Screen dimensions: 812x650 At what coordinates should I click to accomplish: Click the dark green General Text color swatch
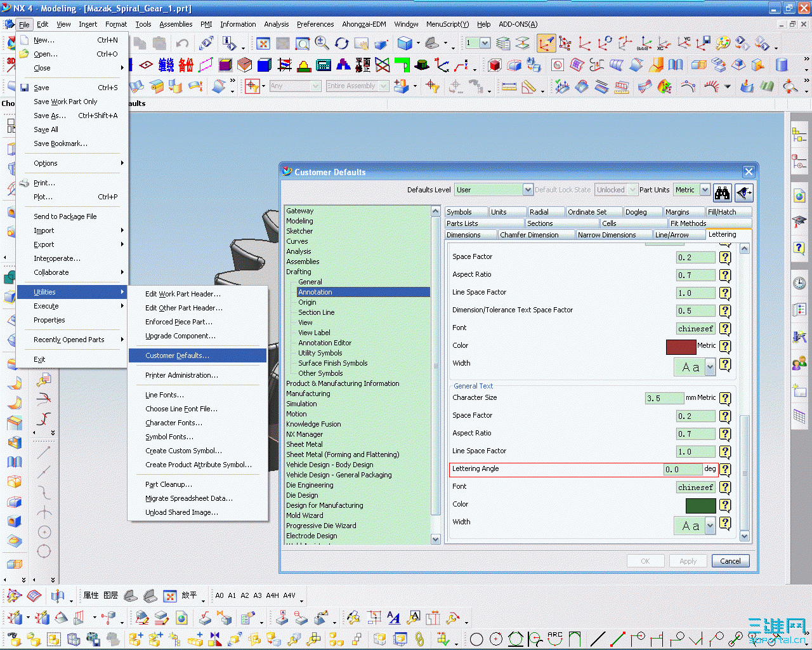[x=700, y=505]
